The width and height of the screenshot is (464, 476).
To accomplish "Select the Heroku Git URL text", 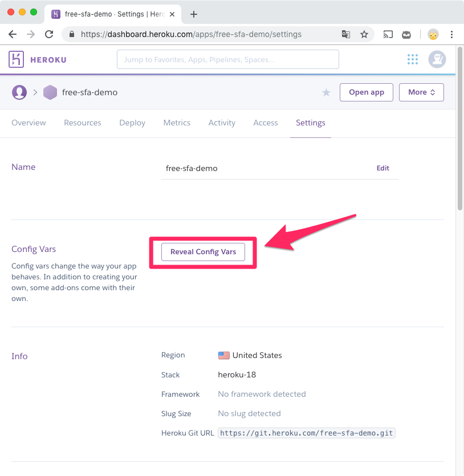I will (x=307, y=433).
